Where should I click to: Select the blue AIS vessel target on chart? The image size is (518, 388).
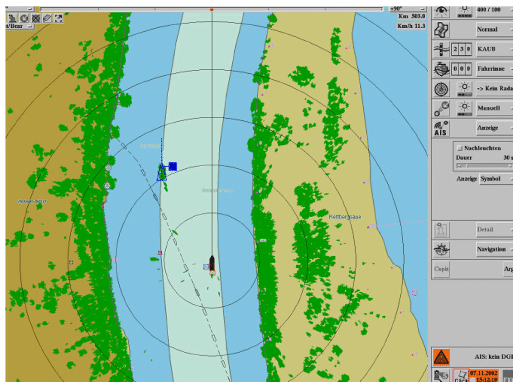pos(162,173)
